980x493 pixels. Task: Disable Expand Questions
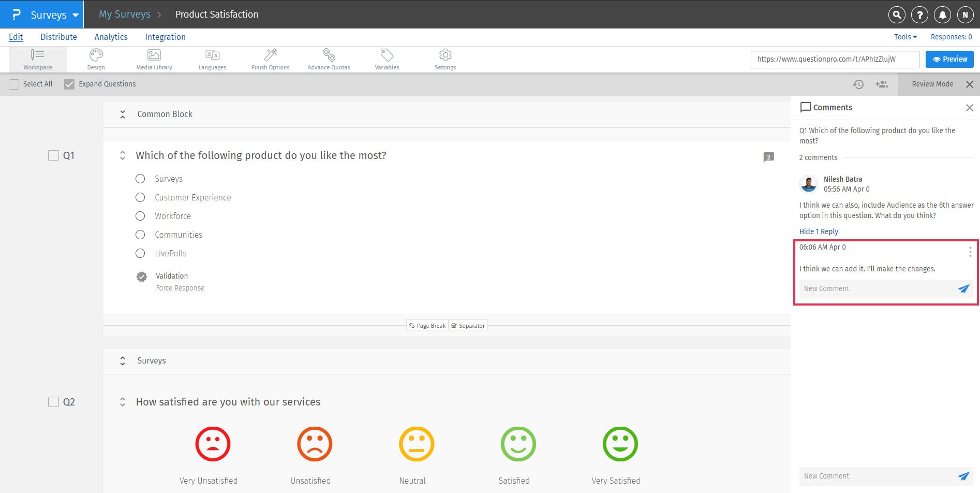69,84
